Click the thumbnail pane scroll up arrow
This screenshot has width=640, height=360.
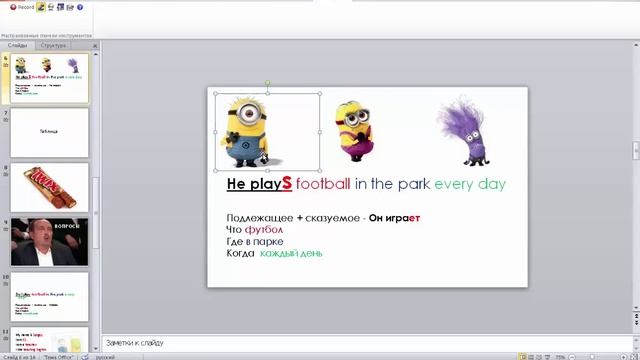click(96, 54)
